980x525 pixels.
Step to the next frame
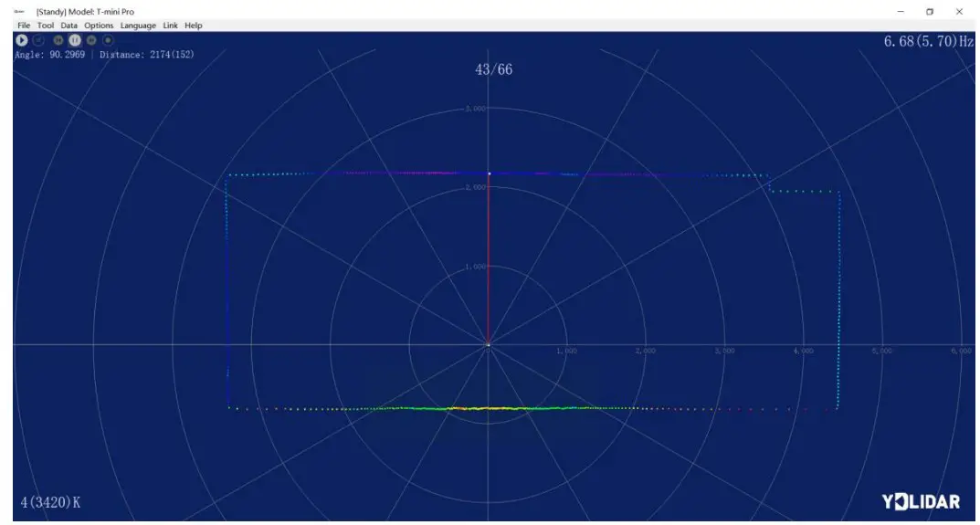91,40
